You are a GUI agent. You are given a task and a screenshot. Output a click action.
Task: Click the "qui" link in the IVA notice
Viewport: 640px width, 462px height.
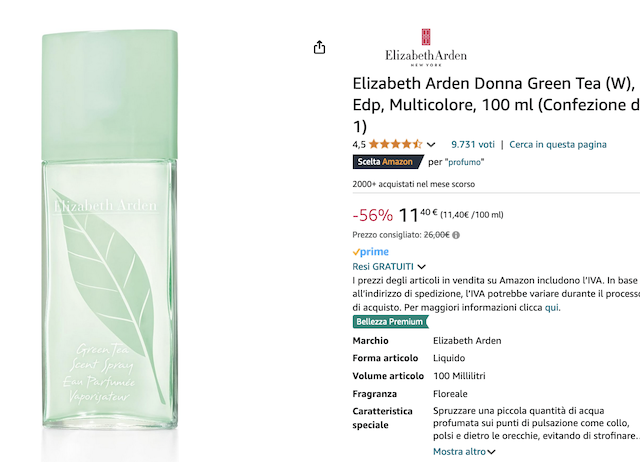(552, 307)
